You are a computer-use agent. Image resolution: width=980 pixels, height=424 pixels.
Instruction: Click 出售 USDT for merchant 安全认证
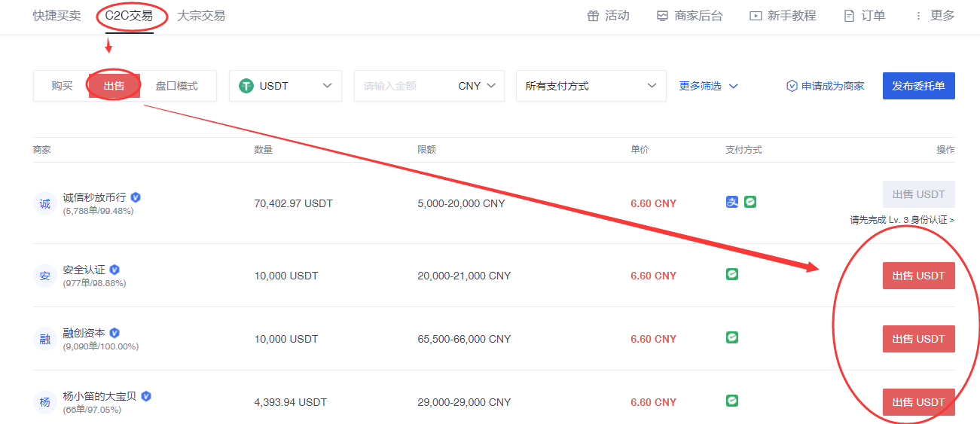[x=918, y=276]
